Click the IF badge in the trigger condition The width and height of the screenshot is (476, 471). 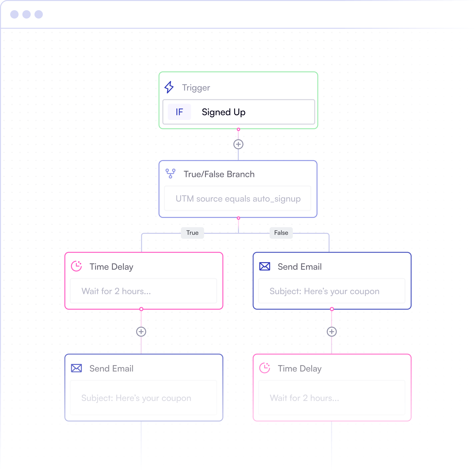click(179, 112)
